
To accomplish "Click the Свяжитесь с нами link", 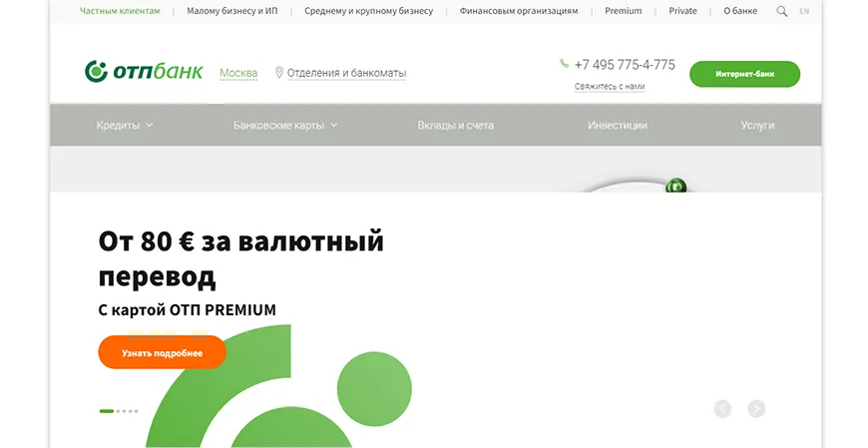I will tap(610, 87).
